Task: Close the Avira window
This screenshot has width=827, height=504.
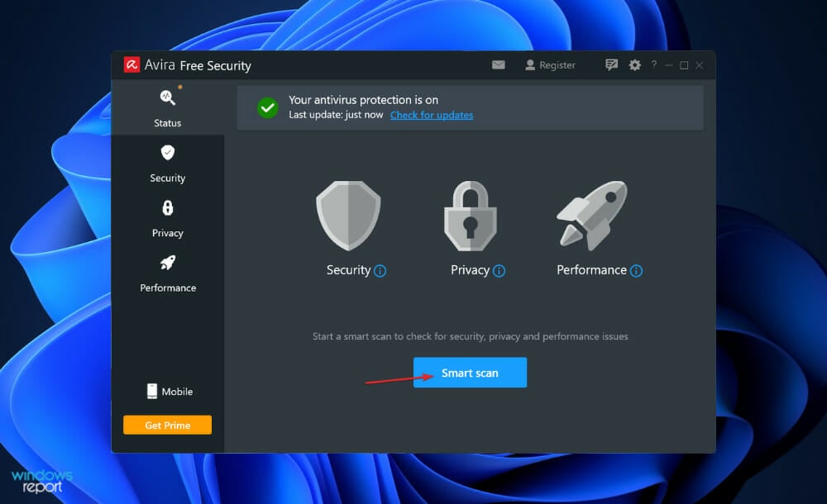Action: pyautogui.click(x=700, y=64)
